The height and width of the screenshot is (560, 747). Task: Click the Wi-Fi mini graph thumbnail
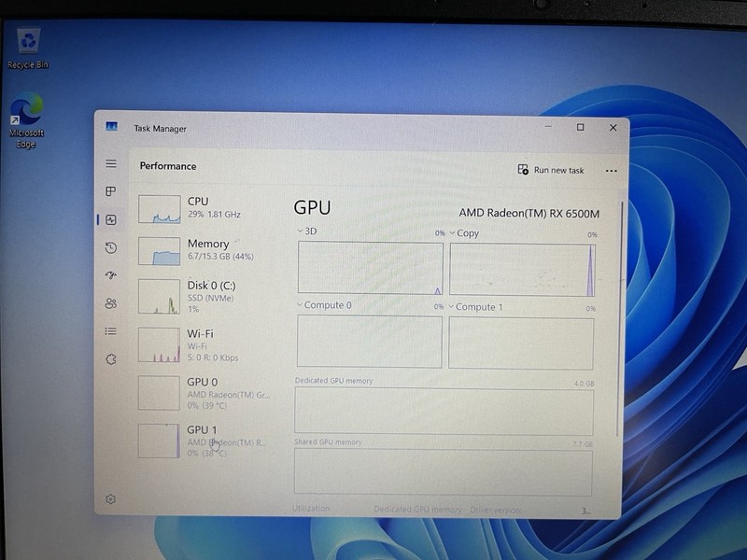[159, 344]
